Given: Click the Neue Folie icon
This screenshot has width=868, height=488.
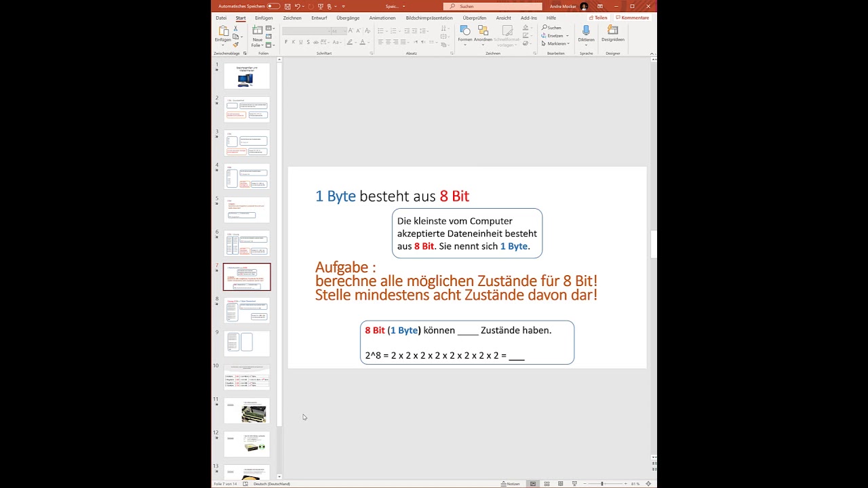Looking at the screenshot, I should (x=258, y=30).
